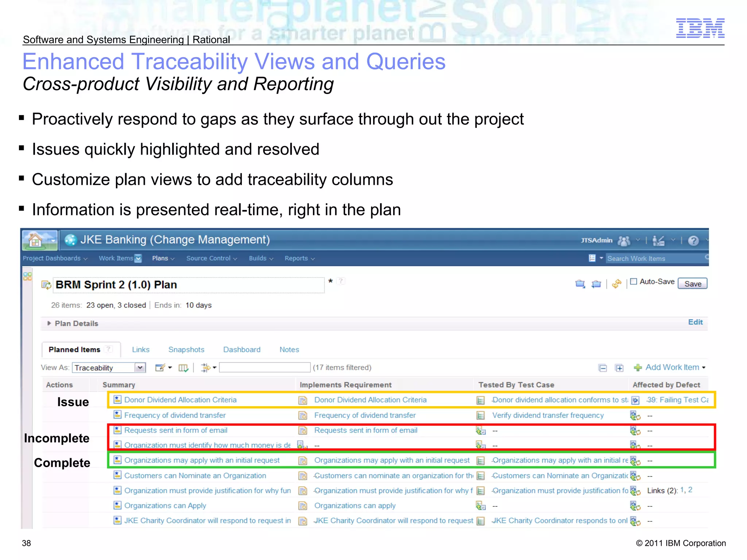This screenshot has width=747, height=560.
Task: Open the help question mark icon
Action: pos(693,241)
